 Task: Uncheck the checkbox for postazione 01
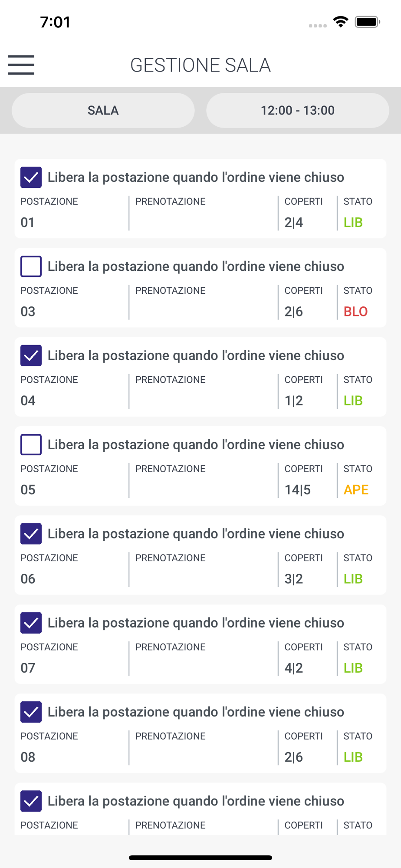tap(31, 178)
